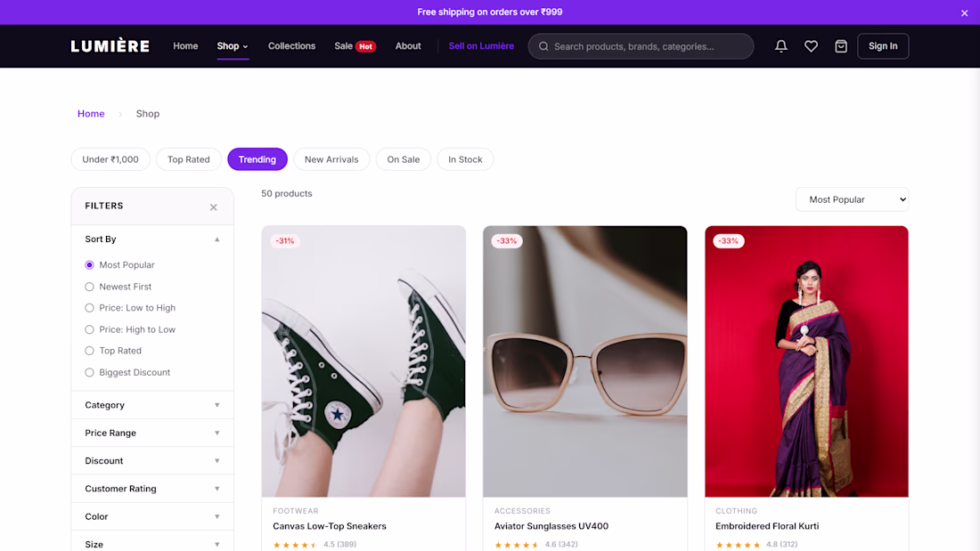Open the Shop nav dropdown
Screen dimensions: 980x551
233,46
